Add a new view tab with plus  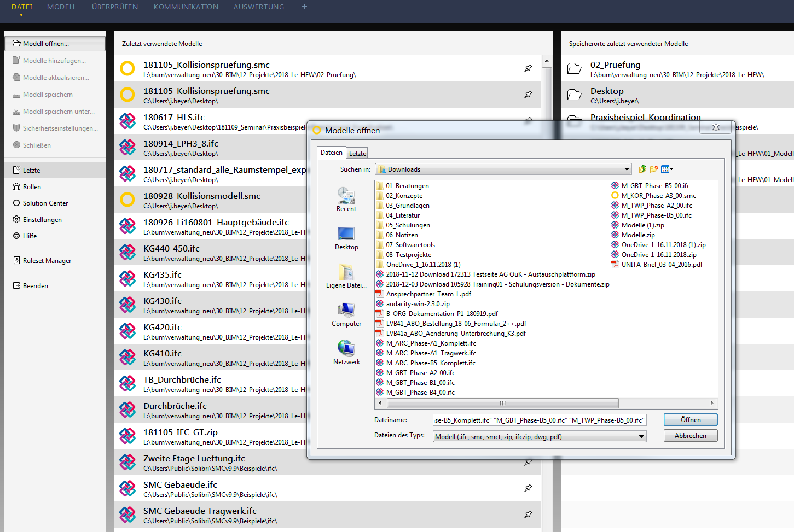pyautogui.click(x=304, y=7)
